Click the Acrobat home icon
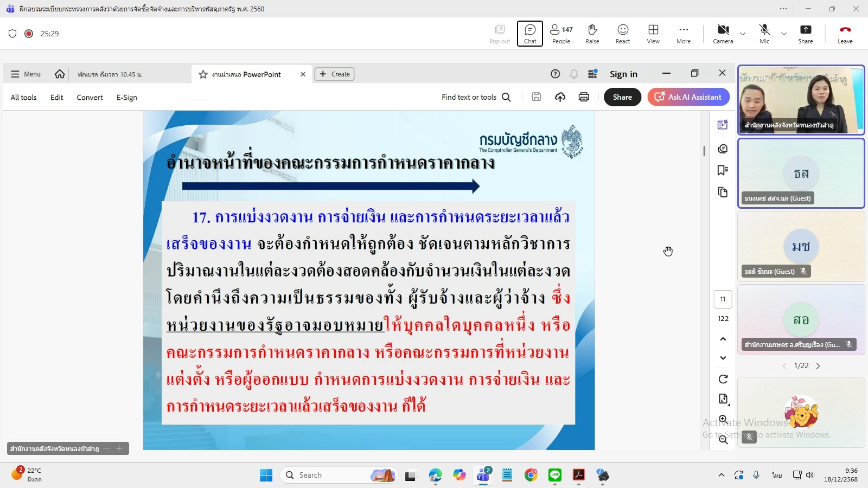Screen dimensions: 868x488 point(60,74)
